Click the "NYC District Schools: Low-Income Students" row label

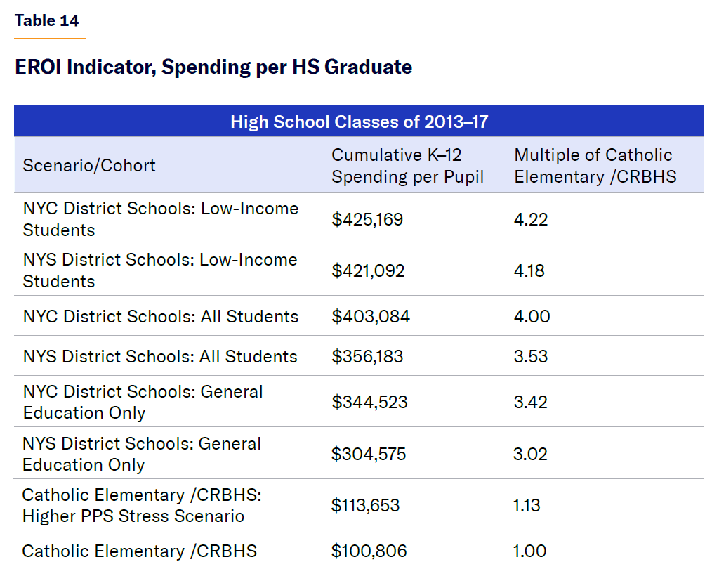coord(161,219)
